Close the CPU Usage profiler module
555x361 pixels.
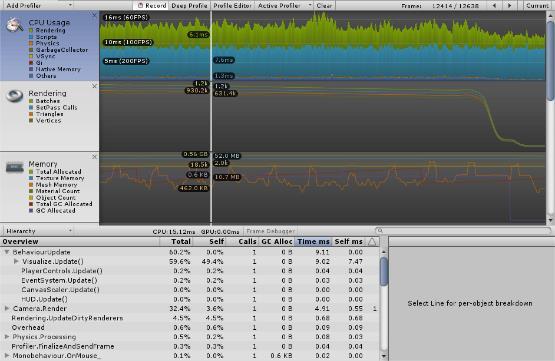pyautogui.click(x=94, y=15)
